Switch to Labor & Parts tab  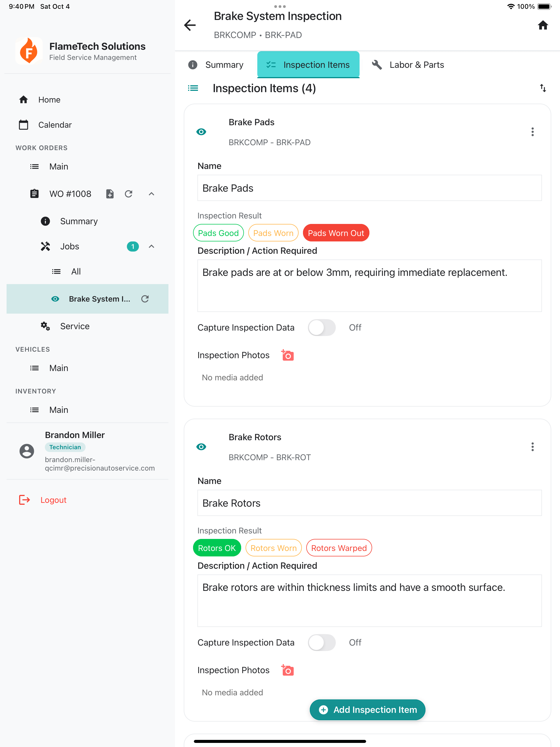[x=408, y=65]
